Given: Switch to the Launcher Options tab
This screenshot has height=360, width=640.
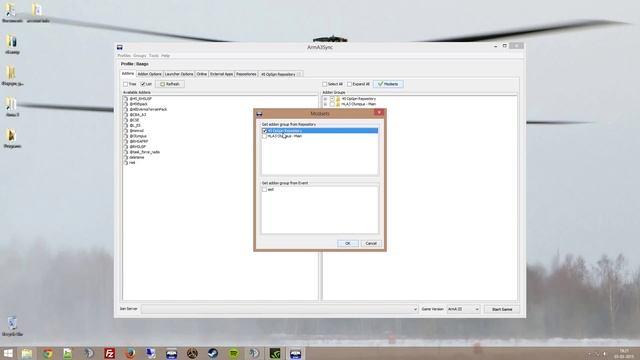Looking at the screenshot, I should pos(179,74).
